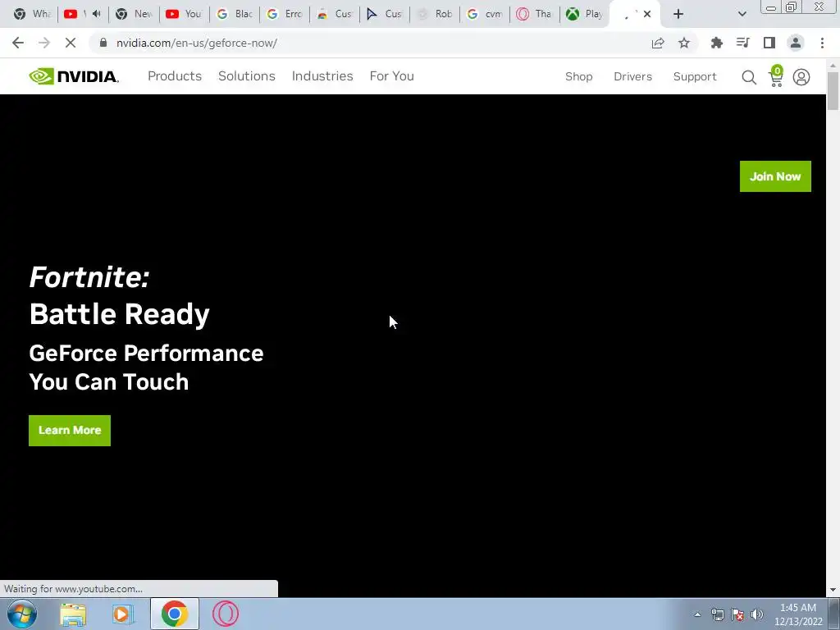Open Windows Explorer from the taskbar
This screenshot has width=840, height=630.
tap(73, 614)
